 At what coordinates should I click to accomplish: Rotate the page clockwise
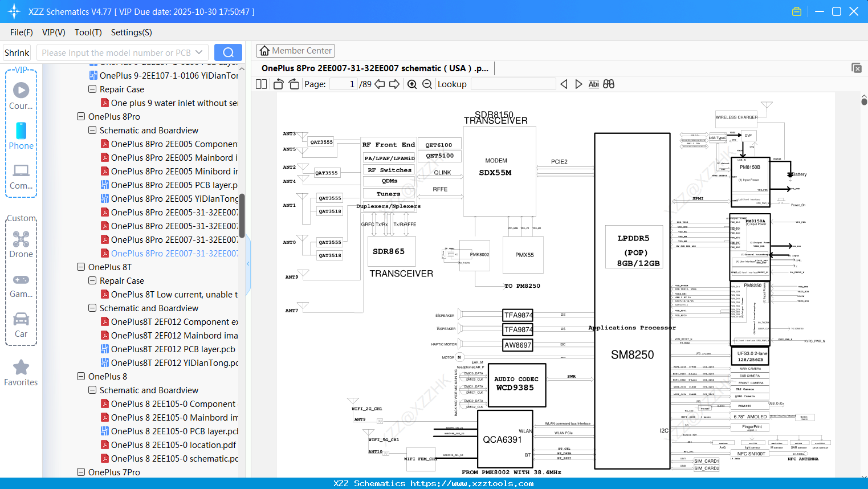294,84
